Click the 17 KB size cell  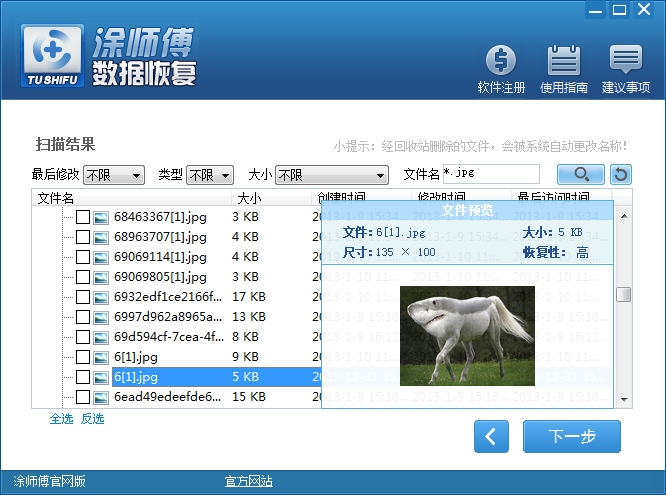point(248,297)
